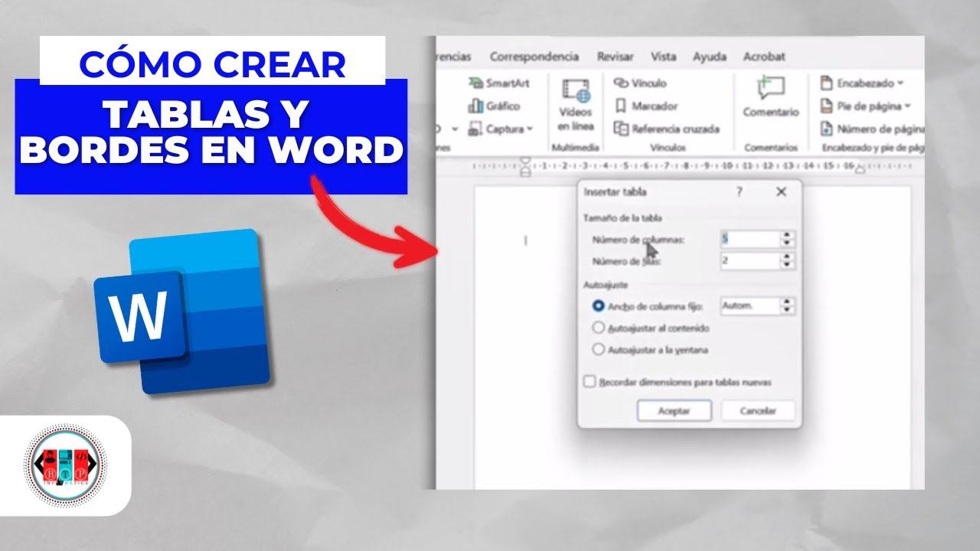
Task: Switch to the Acrobat tab
Action: 764,57
